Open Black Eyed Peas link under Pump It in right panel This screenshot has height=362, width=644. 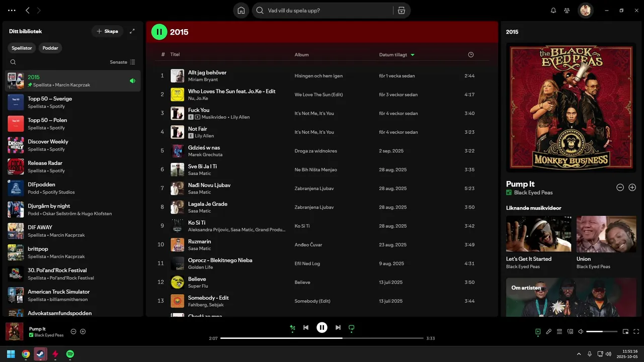pos(533,193)
